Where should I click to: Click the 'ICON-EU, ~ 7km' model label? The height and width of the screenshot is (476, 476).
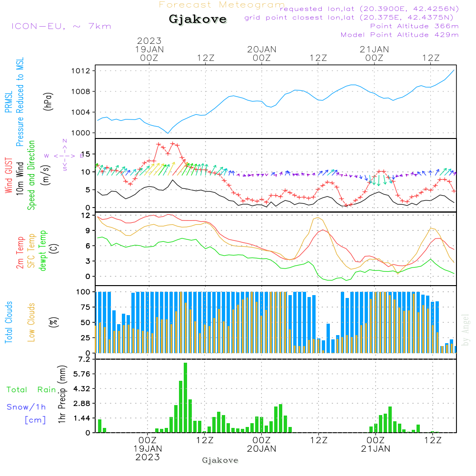(61, 26)
